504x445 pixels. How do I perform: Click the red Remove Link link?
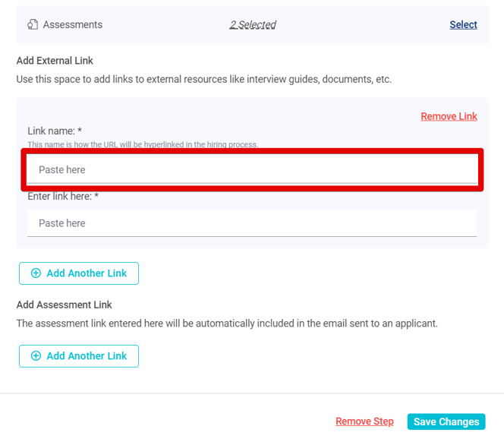449,116
